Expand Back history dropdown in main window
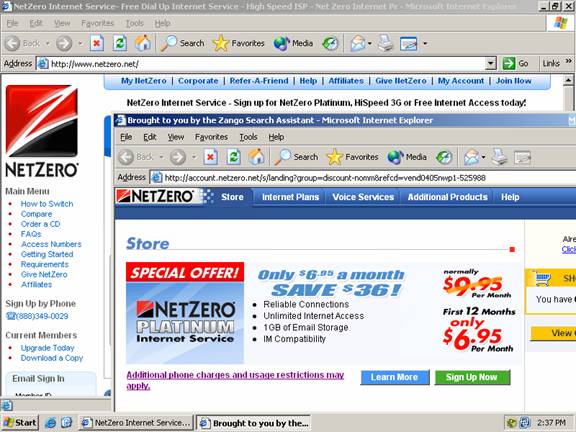 47,43
